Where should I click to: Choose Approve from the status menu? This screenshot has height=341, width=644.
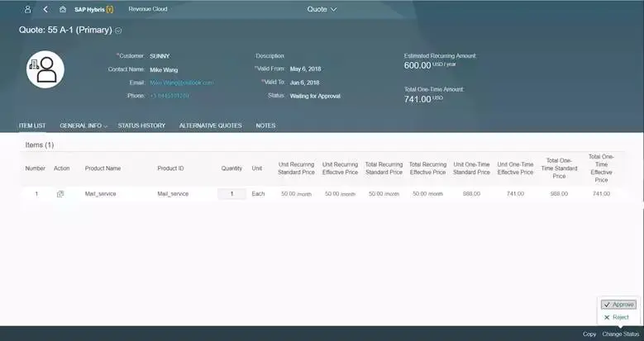click(x=618, y=305)
